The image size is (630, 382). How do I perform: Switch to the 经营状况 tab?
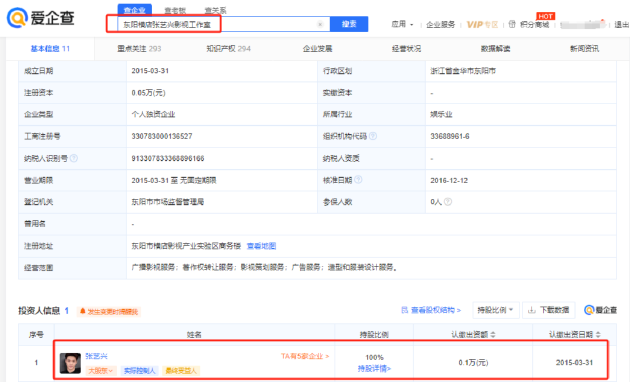coord(406,49)
